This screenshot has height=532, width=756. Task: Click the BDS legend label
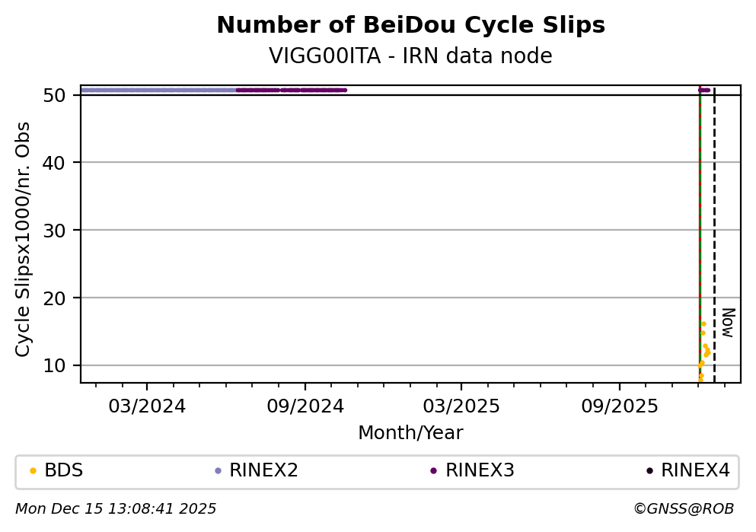[x=64, y=471]
